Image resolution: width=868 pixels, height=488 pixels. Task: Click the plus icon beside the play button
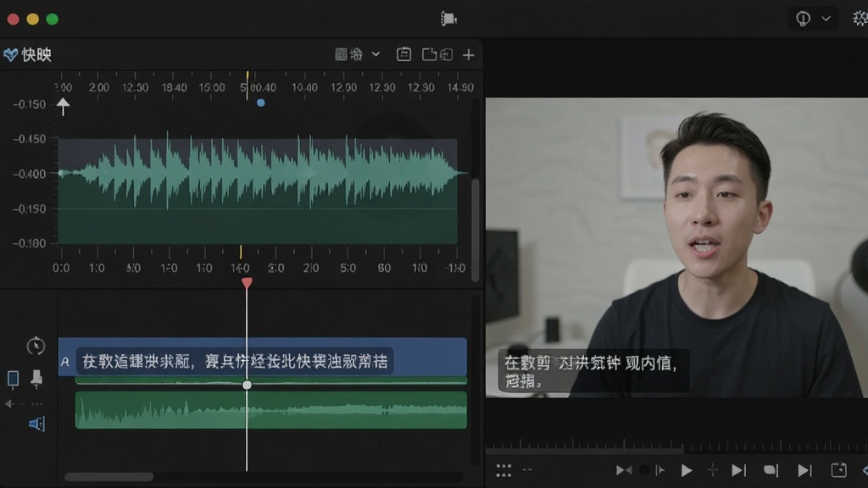(x=712, y=470)
